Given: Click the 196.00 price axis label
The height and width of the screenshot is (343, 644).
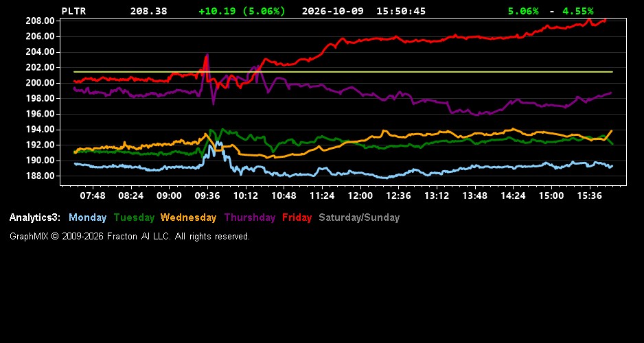Looking at the screenshot, I should coord(41,114).
